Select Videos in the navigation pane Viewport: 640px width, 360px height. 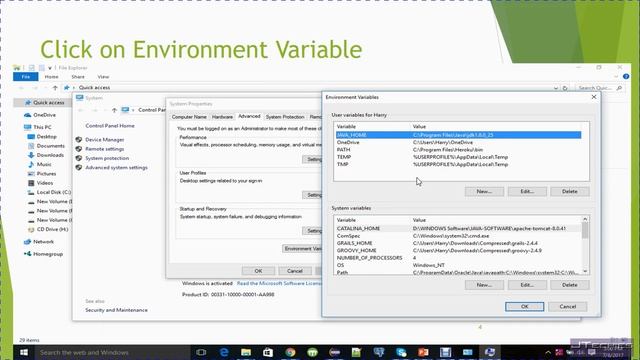pyautogui.click(x=45, y=183)
